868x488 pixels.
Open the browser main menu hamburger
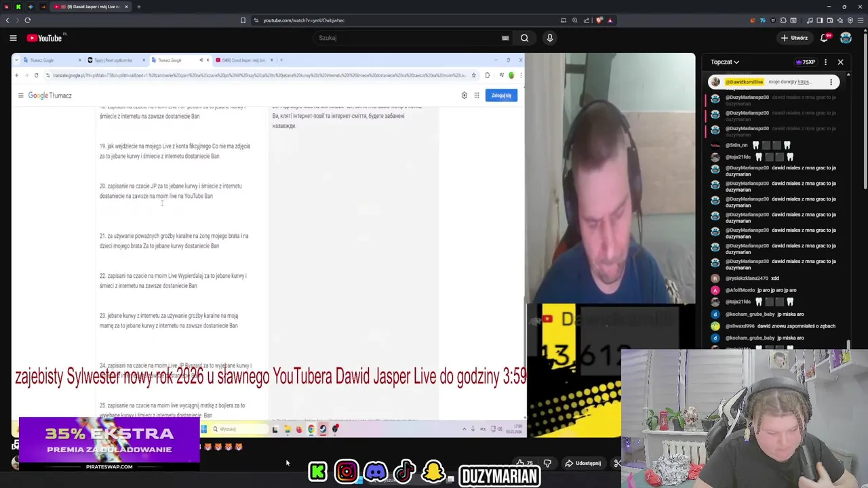point(859,20)
